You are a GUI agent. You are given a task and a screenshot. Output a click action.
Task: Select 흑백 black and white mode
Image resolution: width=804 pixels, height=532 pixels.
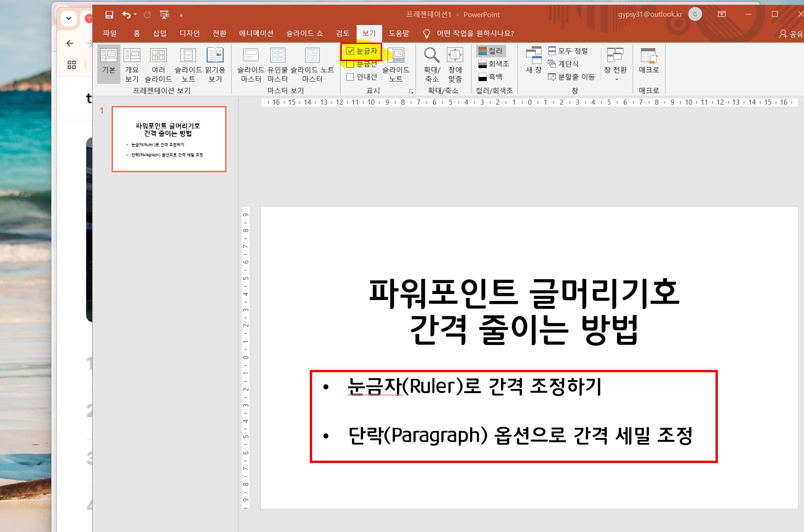490,77
